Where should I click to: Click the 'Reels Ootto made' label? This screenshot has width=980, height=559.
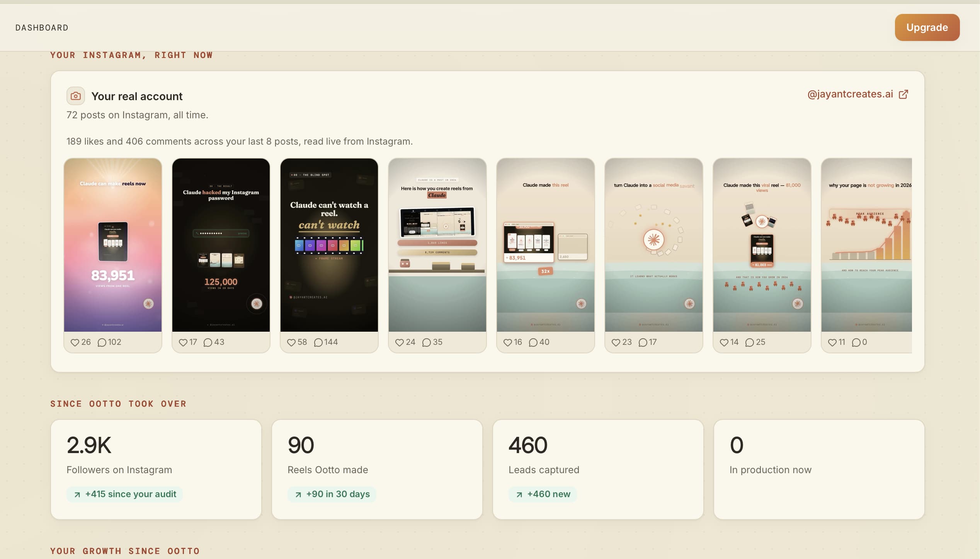[328, 470]
